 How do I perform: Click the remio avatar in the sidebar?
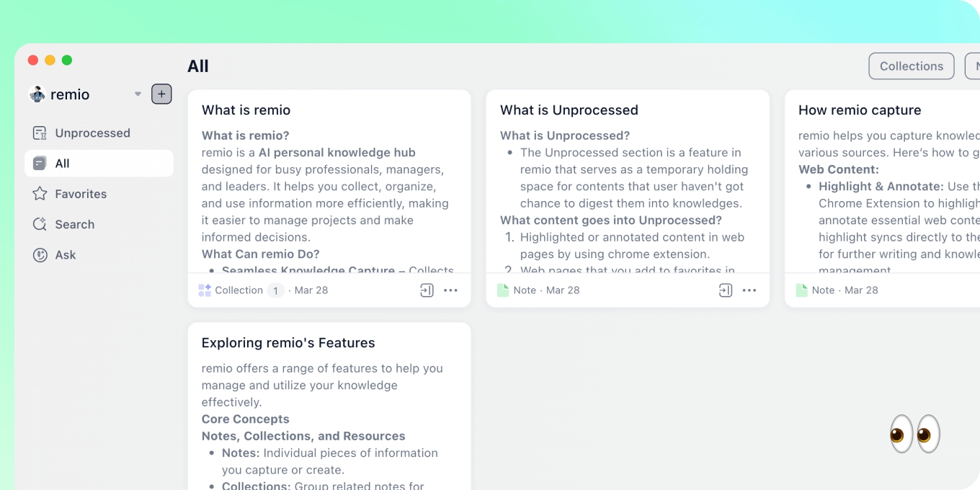point(37,94)
